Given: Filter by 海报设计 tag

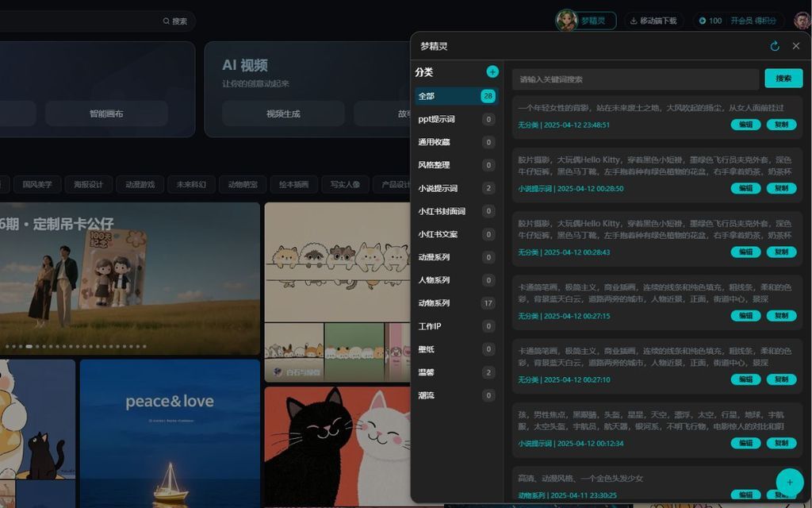Looking at the screenshot, I should (89, 184).
